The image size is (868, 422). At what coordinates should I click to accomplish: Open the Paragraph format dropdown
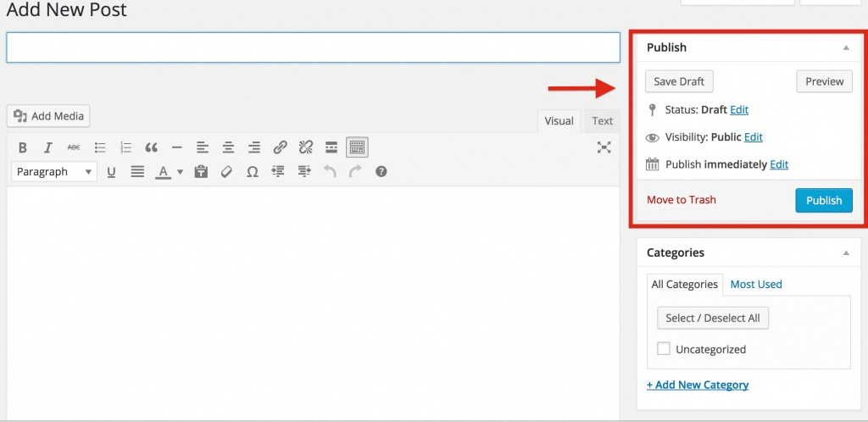click(54, 172)
